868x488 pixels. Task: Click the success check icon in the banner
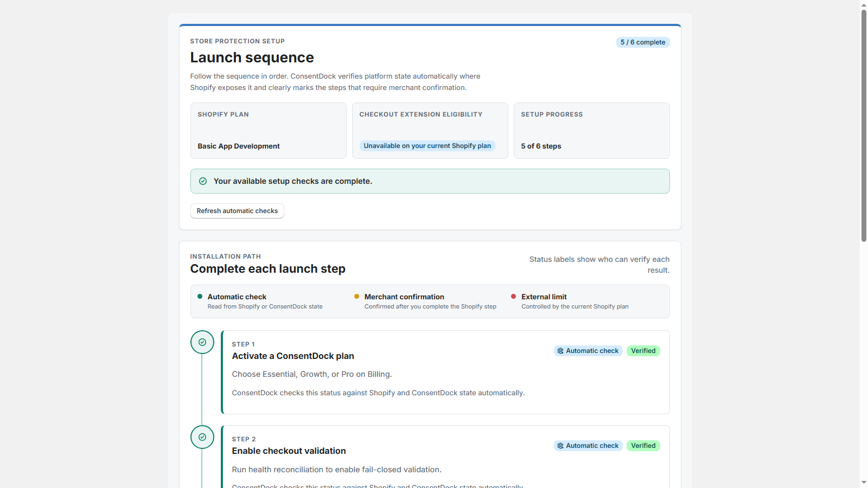click(203, 181)
